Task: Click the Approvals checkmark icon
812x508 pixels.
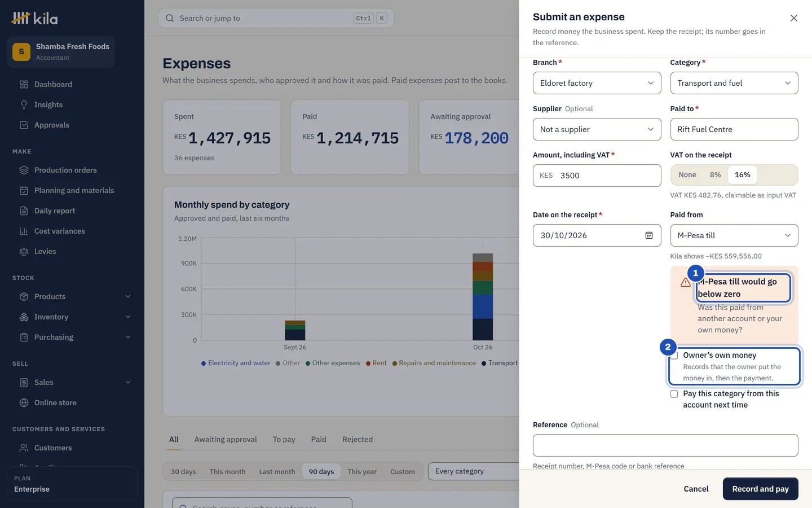Action: [24, 125]
